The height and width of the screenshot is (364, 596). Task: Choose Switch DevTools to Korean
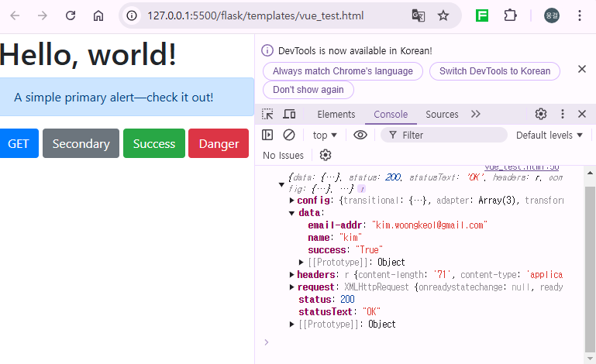click(x=494, y=71)
